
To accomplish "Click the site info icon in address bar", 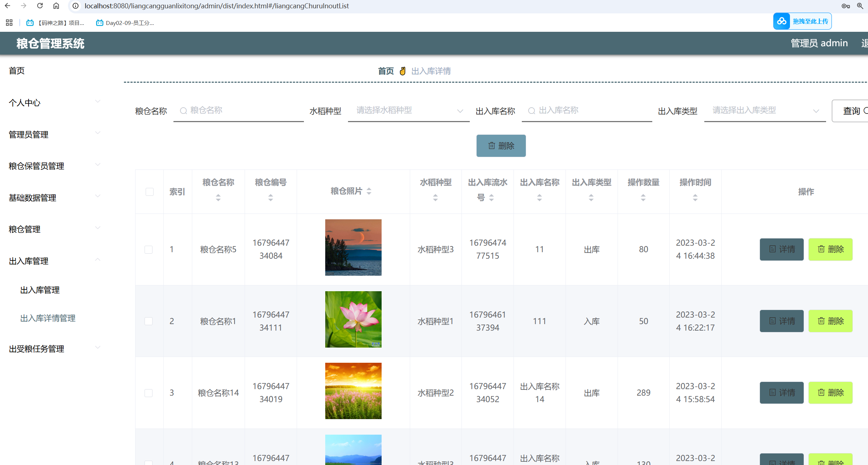I will pos(76,6).
